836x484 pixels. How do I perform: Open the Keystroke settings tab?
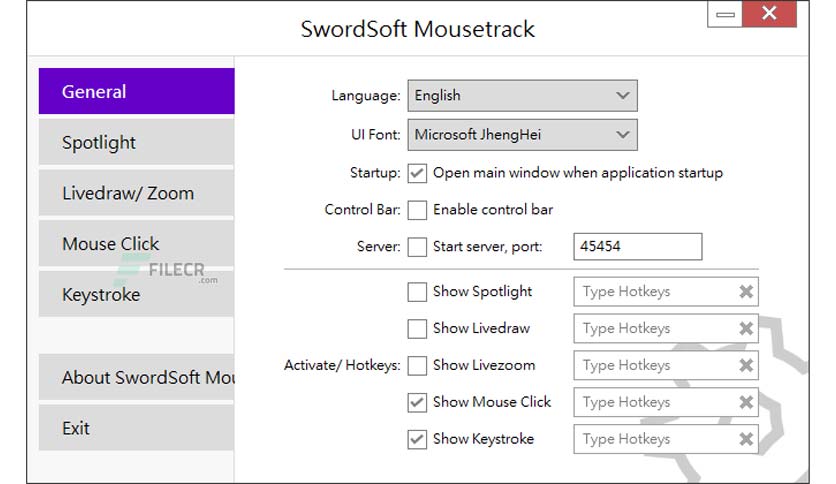tap(136, 294)
